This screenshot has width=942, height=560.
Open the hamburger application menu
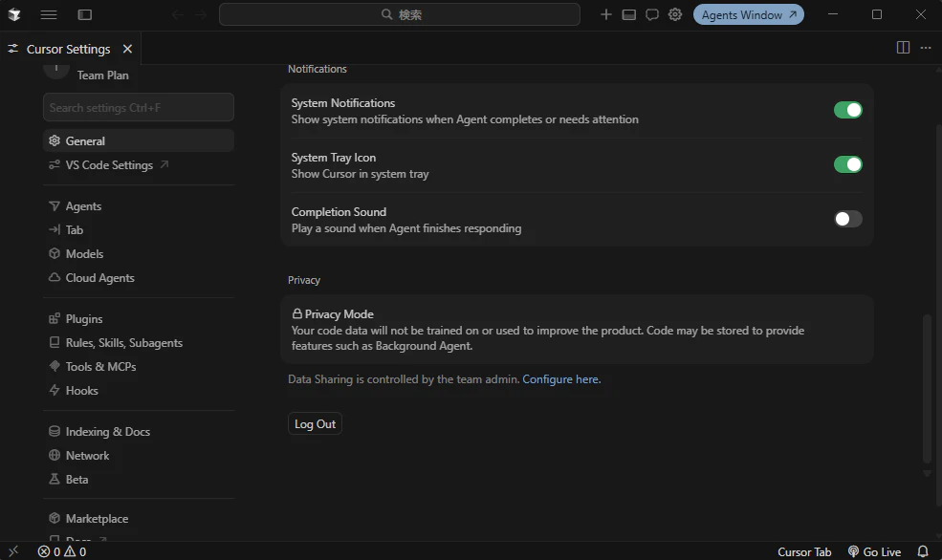tap(49, 14)
